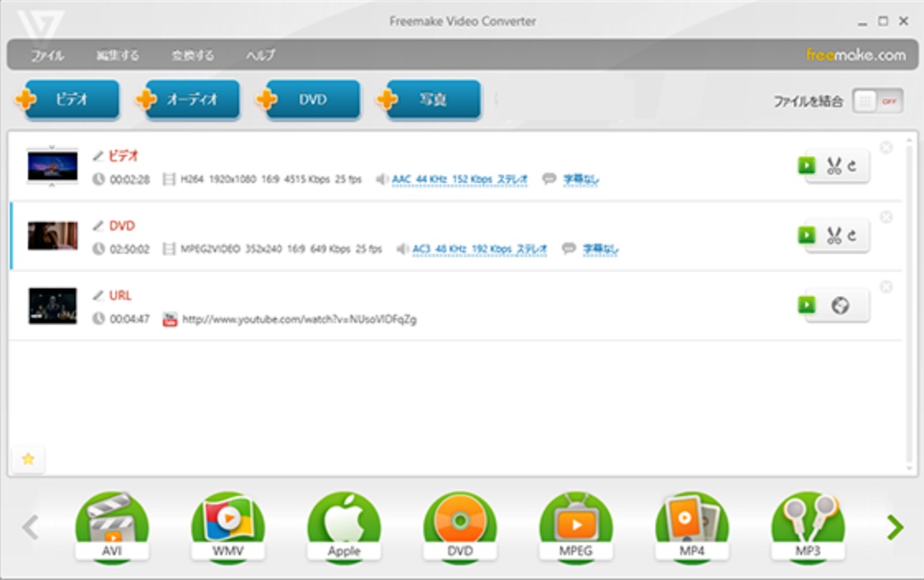
Task: Open the ヘルプ menu
Action: point(260,55)
